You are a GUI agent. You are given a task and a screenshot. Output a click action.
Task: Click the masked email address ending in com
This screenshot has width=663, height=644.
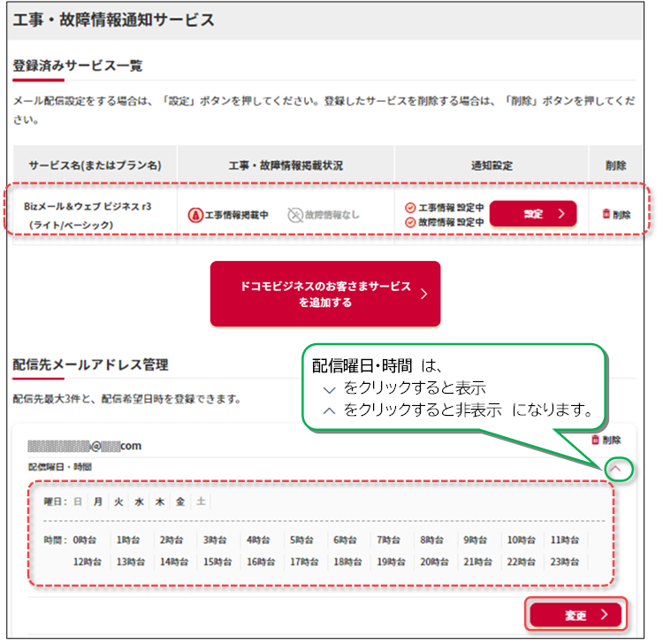pyautogui.click(x=85, y=446)
